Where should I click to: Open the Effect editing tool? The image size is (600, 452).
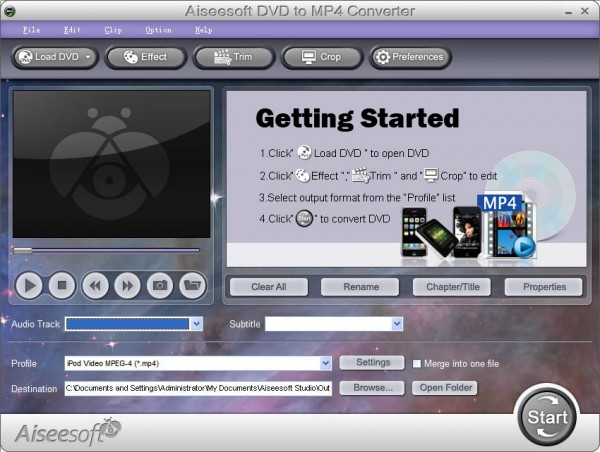coord(145,57)
